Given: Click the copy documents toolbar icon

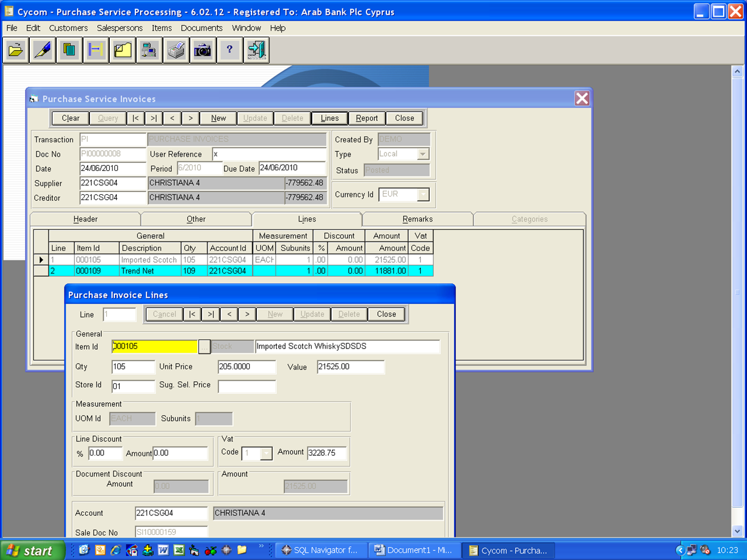Looking at the screenshot, I should click(x=69, y=51).
